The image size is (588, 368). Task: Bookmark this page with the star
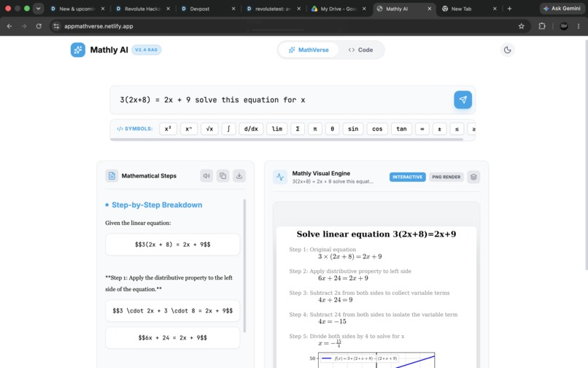click(x=522, y=26)
